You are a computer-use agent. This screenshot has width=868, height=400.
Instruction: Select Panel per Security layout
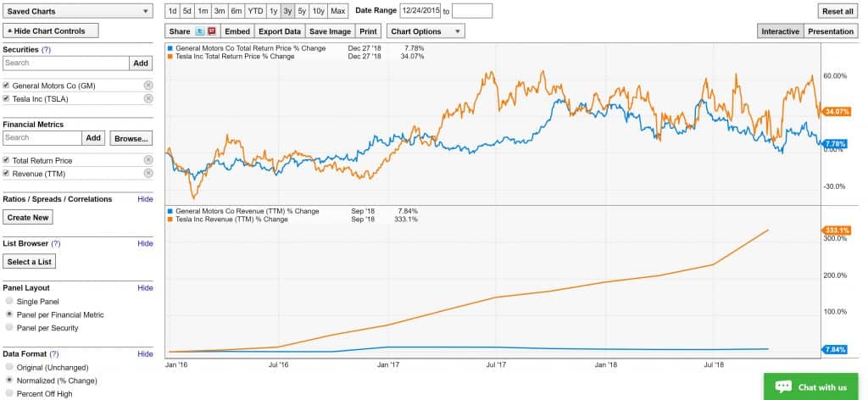point(8,327)
